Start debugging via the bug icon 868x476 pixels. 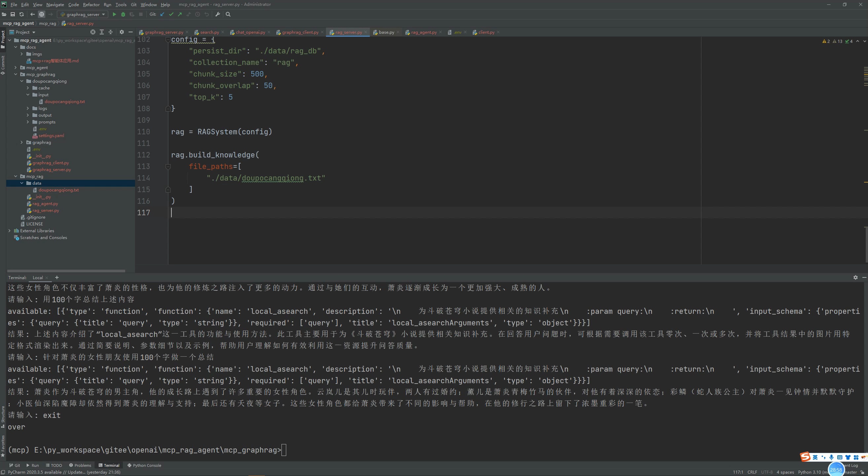(123, 14)
